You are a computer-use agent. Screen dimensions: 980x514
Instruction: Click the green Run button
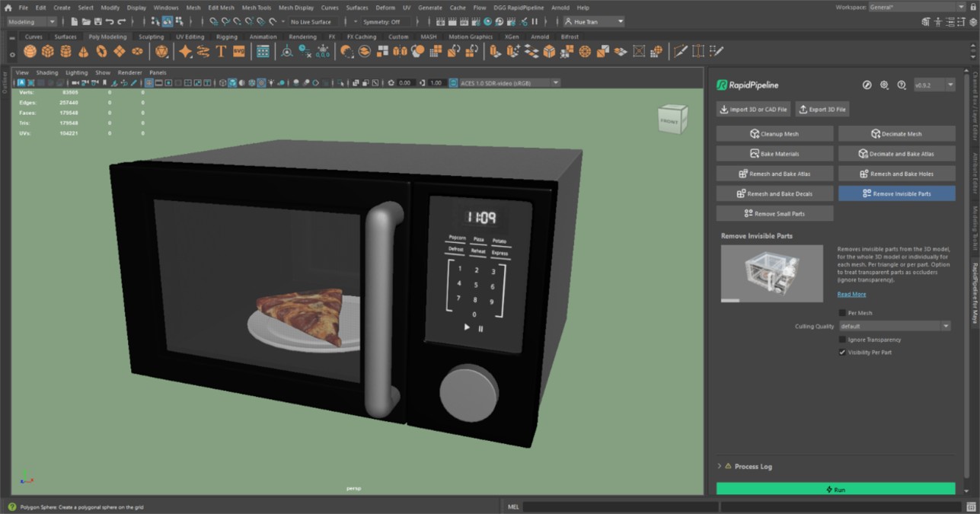tap(835, 489)
